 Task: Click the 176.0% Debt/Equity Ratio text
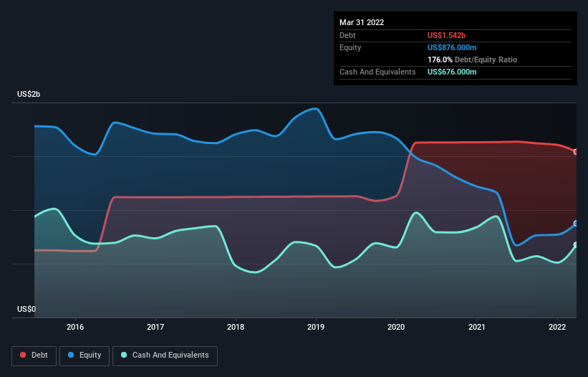[472, 59]
